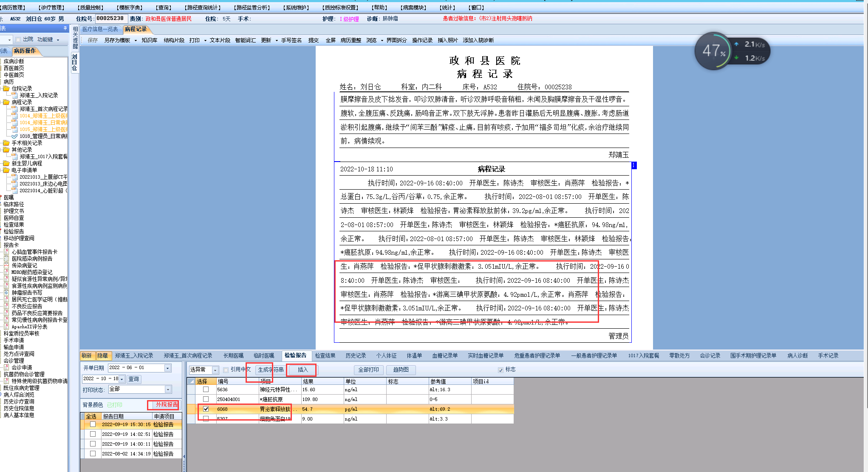
Task: Enable the 引用中文 checkbox
Action: pos(226,370)
